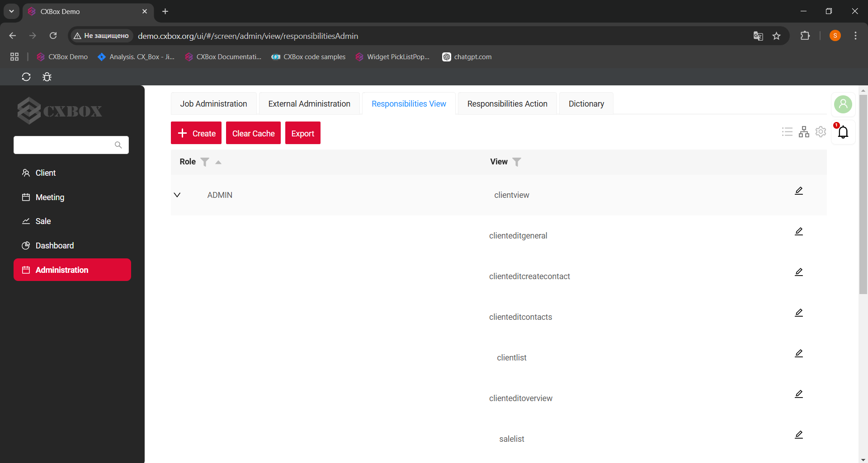868x463 pixels.
Task: Open Dashboard in sidebar menu
Action: click(72, 246)
